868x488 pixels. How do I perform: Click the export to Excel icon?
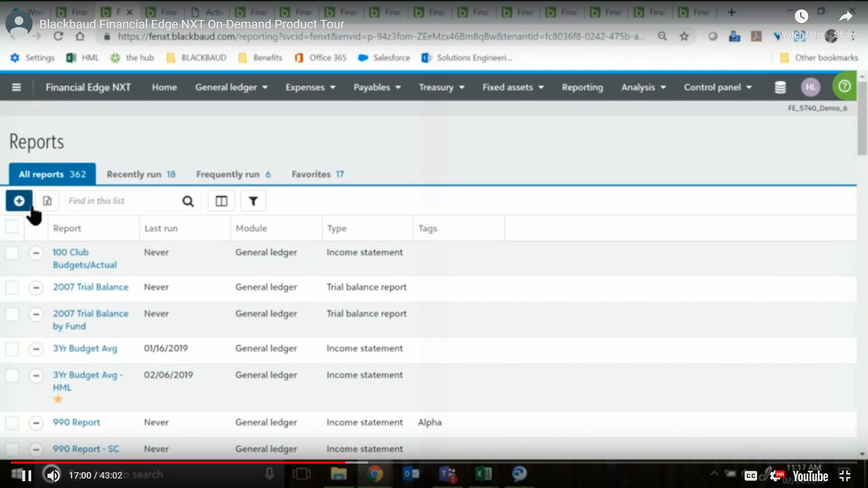47,201
